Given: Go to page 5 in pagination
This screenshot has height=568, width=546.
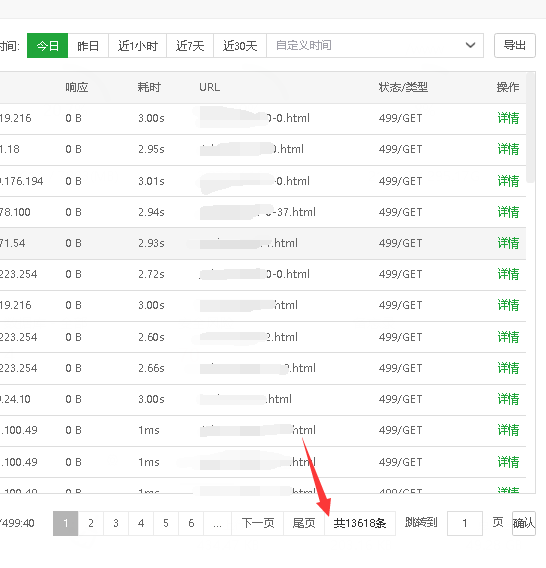Looking at the screenshot, I should tap(166, 523).
